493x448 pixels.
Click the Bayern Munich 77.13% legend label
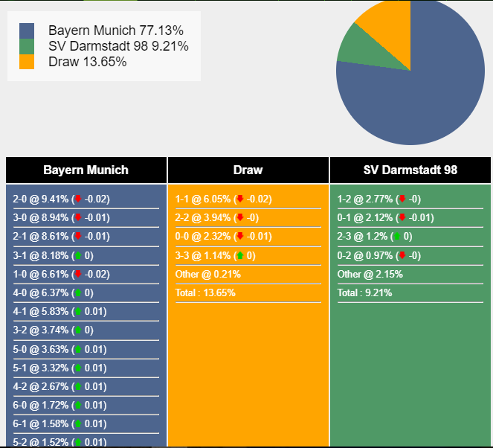[116, 31]
